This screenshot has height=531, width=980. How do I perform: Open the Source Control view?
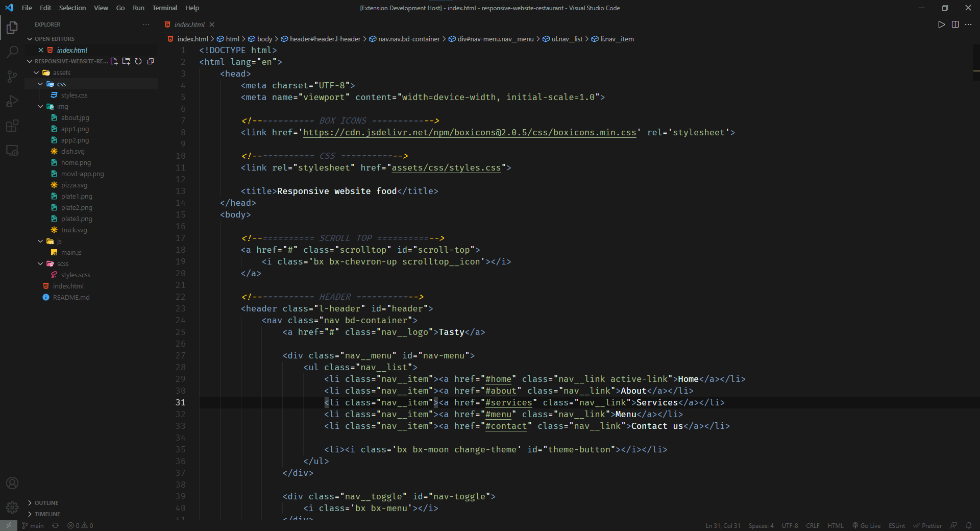(12, 77)
